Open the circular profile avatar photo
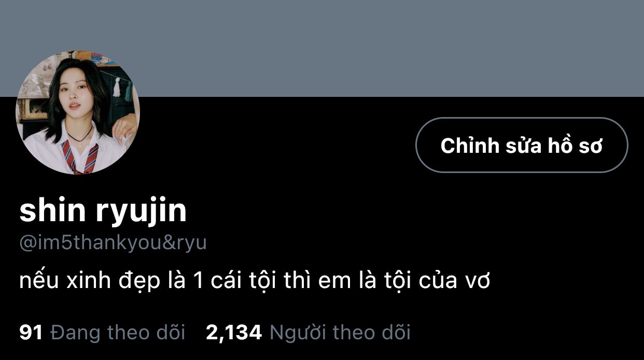 (x=78, y=112)
